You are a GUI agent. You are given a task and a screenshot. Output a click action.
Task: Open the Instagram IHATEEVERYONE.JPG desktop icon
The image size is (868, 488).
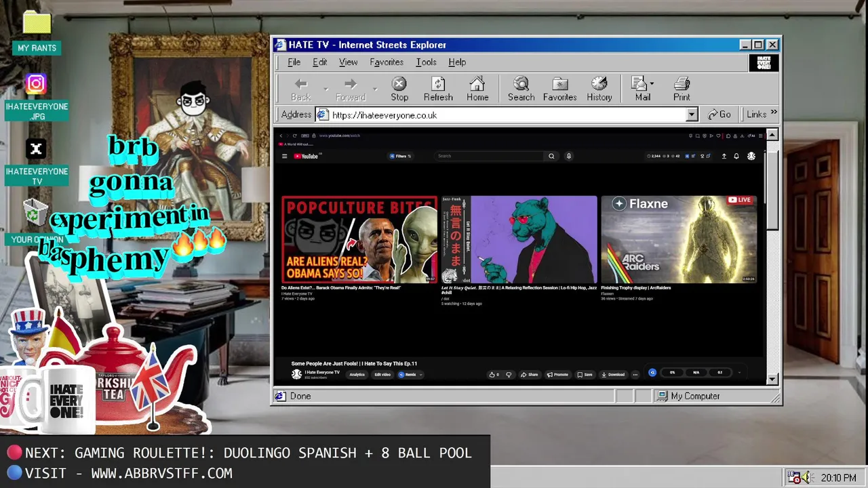(x=37, y=98)
